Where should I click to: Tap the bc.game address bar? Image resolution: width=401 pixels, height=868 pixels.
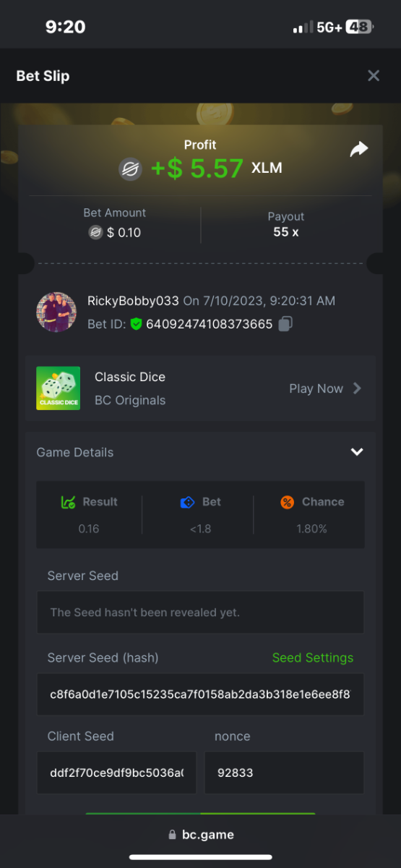click(x=201, y=834)
